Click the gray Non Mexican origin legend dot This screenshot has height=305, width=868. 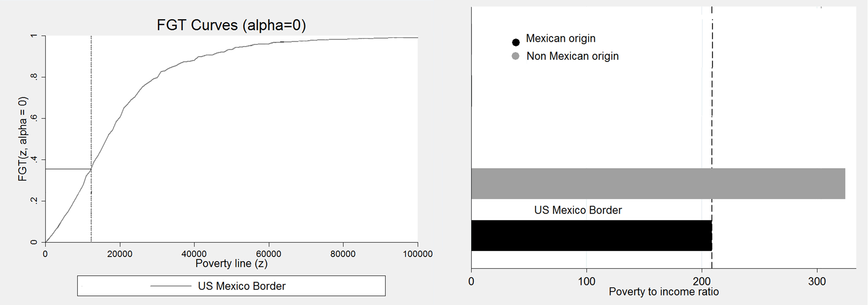[515, 56]
